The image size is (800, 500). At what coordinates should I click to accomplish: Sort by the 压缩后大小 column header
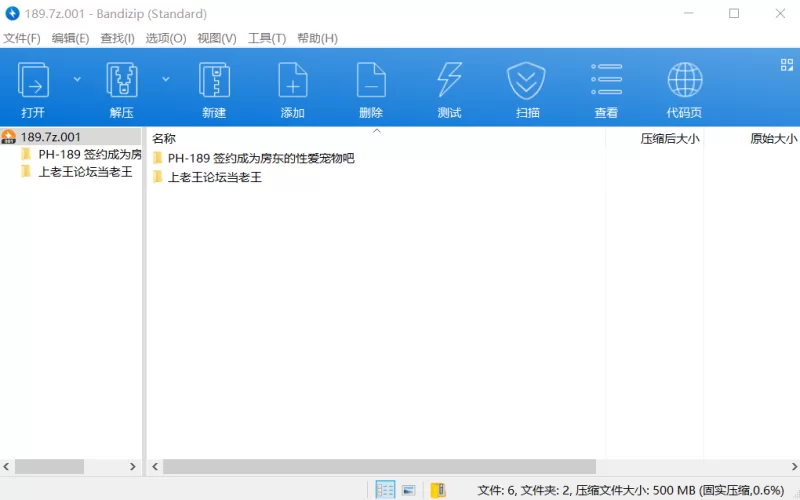click(x=669, y=139)
